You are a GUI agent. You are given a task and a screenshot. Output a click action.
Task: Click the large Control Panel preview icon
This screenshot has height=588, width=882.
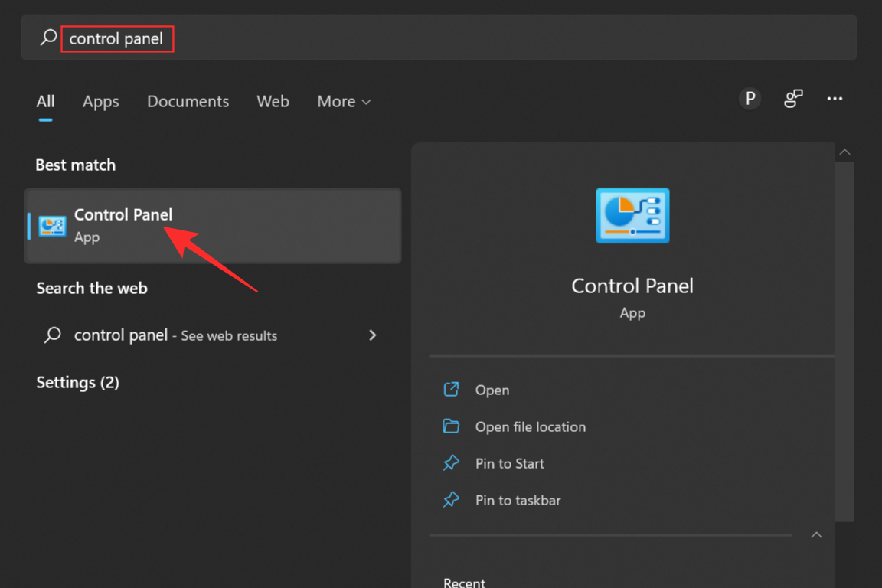632,215
